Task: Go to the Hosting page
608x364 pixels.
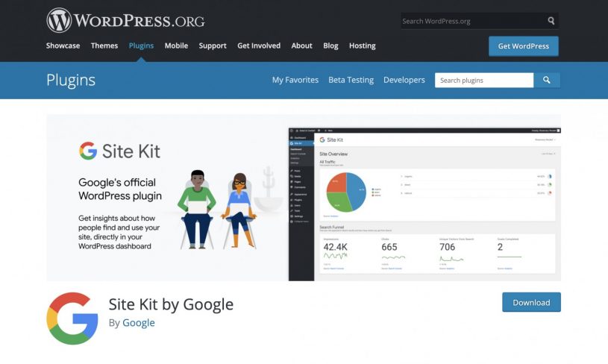Action: (x=362, y=45)
